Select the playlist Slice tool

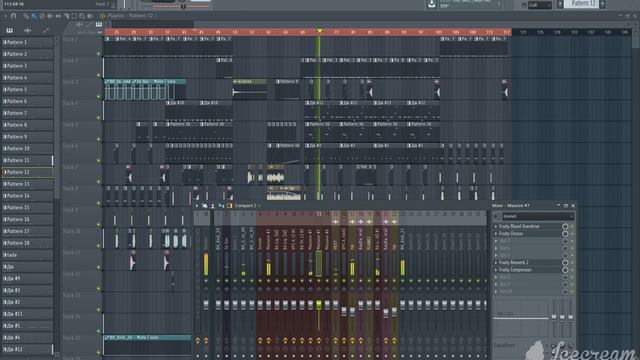point(66,16)
